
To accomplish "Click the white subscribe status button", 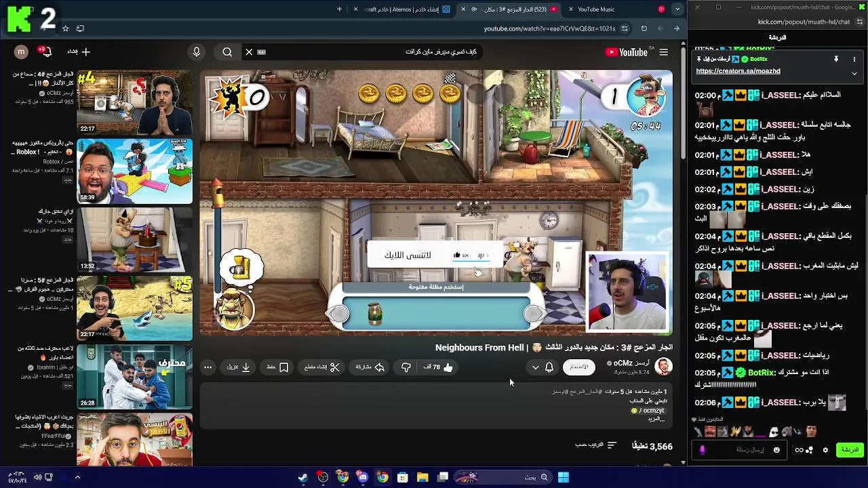I will pos(578,367).
